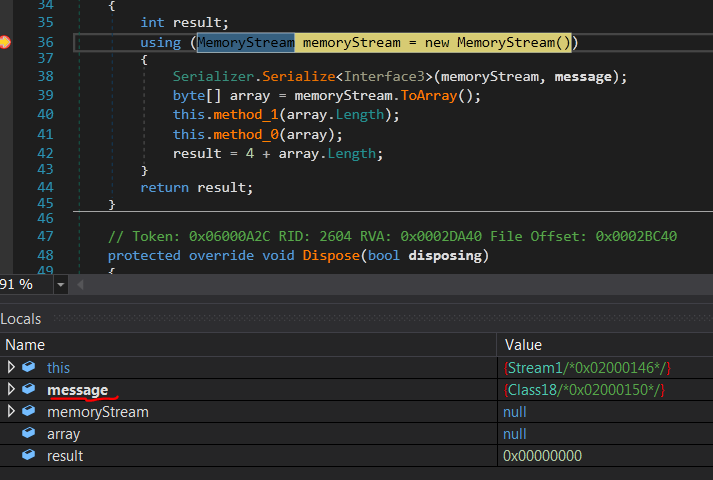Click the cube icon next to 'result' local
This screenshot has height=480, width=713.
pyautogui.click(x=29, y=455)
